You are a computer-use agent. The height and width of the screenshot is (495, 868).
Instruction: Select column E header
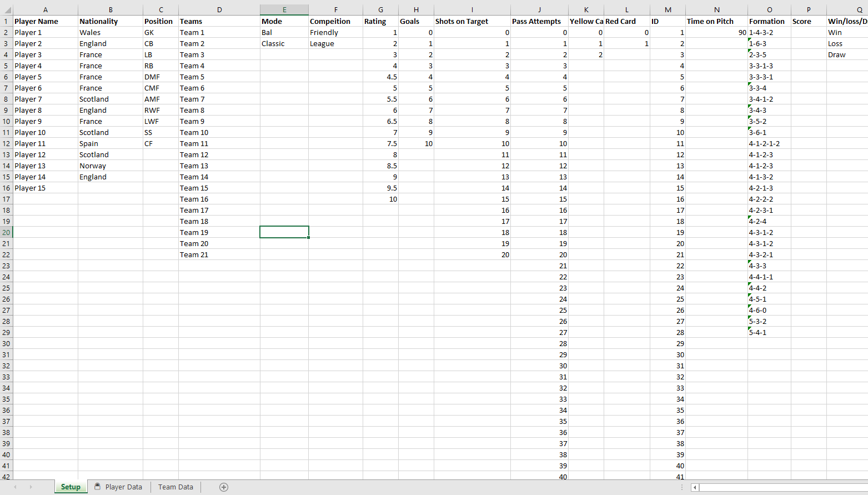coord(284,10)
